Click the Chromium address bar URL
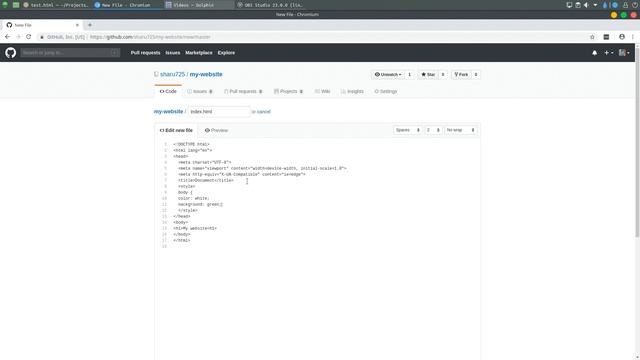Viewport: 640px width, 360px height. (150, 37)
